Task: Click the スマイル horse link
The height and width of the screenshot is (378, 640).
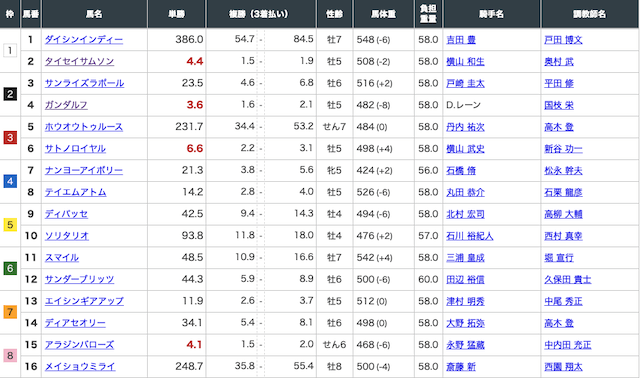Action: (x=62, y=258)
